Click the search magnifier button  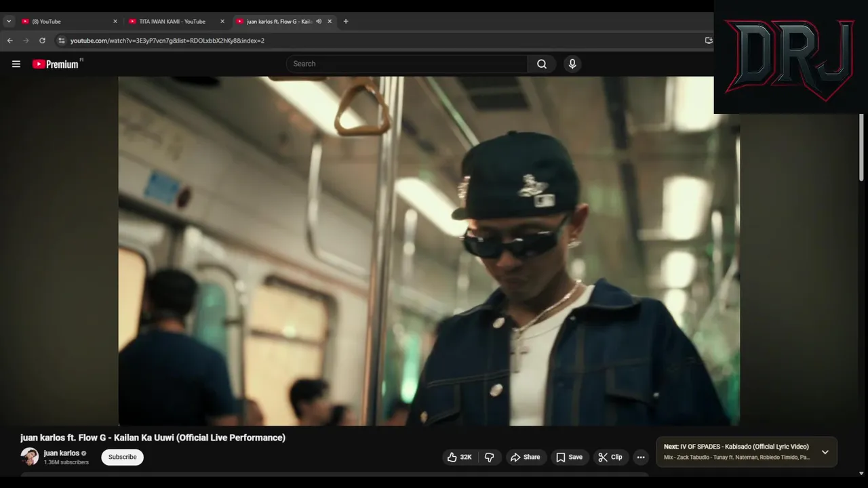point(542,64)
